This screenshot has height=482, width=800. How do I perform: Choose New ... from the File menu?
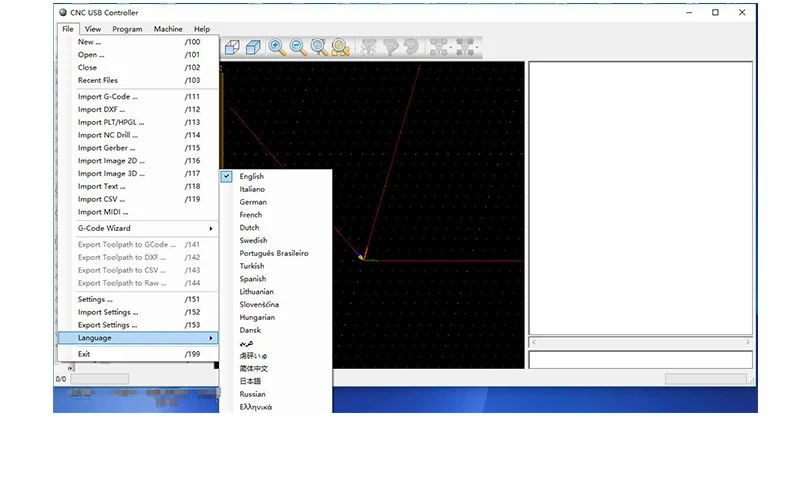click(138, 42)
